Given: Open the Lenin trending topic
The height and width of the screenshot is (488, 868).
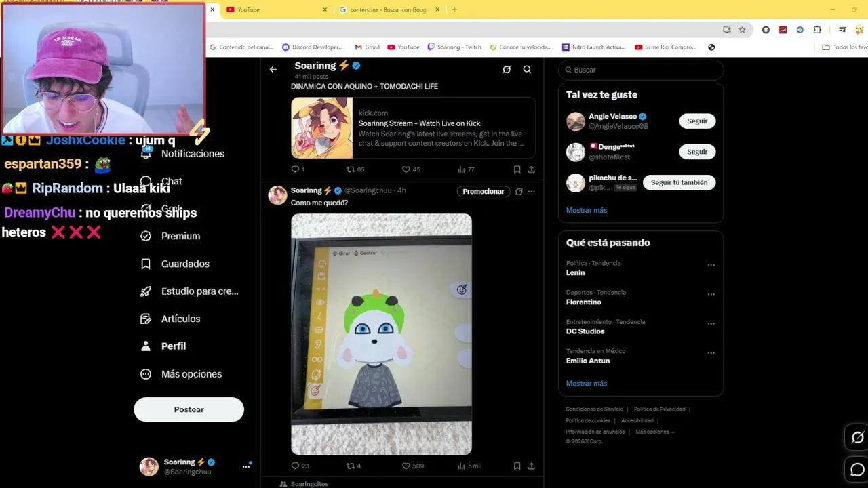Looking at the screenshot, I should (575, 272).
